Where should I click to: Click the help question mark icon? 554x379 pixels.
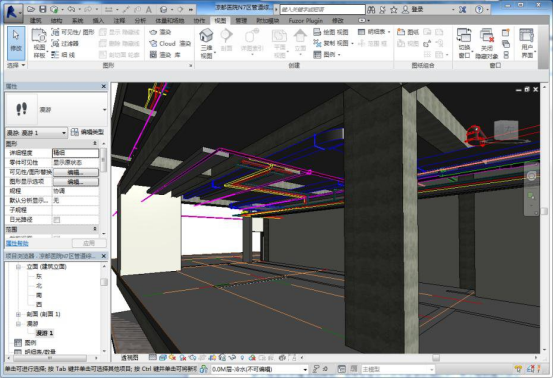pos(479,10)
